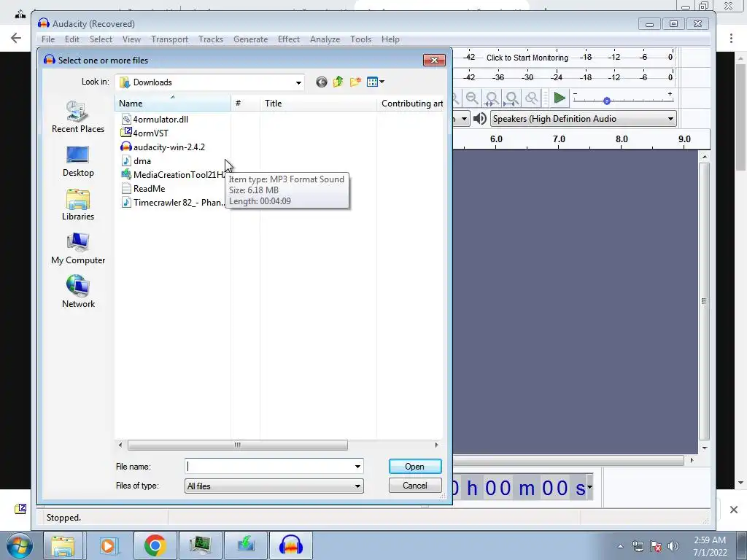
Task: Open Windows Explorer from taskbar
Action: click(63, 545)
